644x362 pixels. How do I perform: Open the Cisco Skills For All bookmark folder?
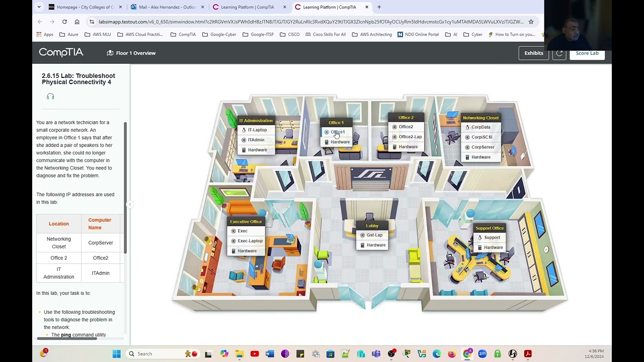[325, 35]
